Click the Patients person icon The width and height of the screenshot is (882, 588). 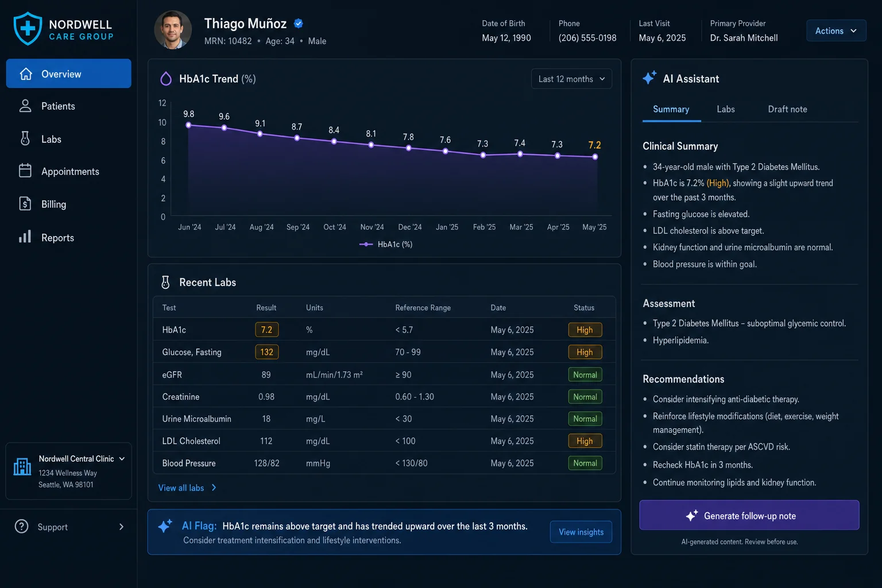(x=25, y=106)
